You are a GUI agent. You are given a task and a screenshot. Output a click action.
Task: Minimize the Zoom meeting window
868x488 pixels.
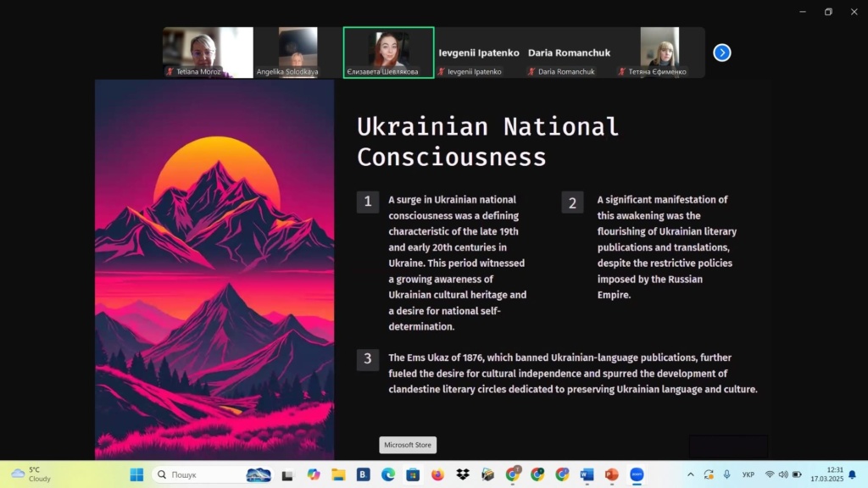pos(803,12)
